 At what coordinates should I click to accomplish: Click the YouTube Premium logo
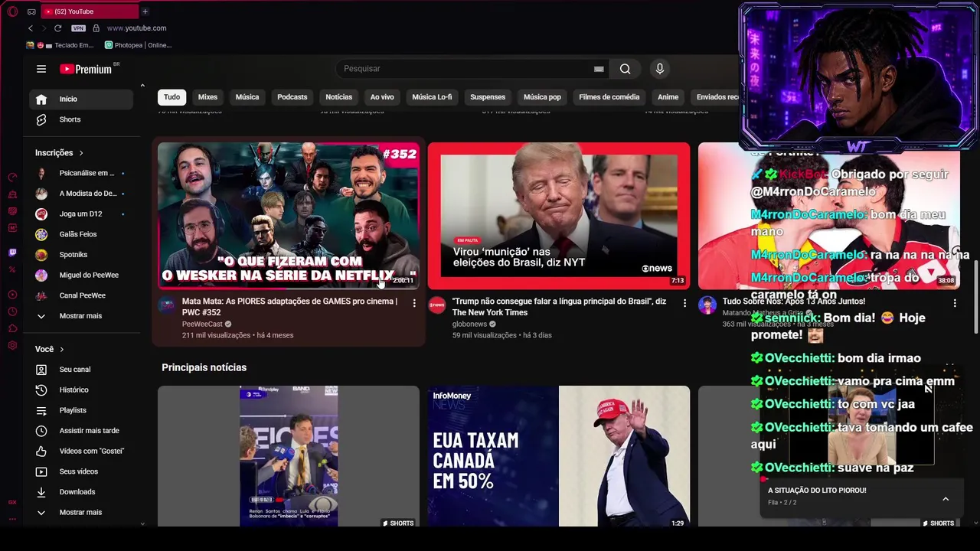click(x=87, y=69)
